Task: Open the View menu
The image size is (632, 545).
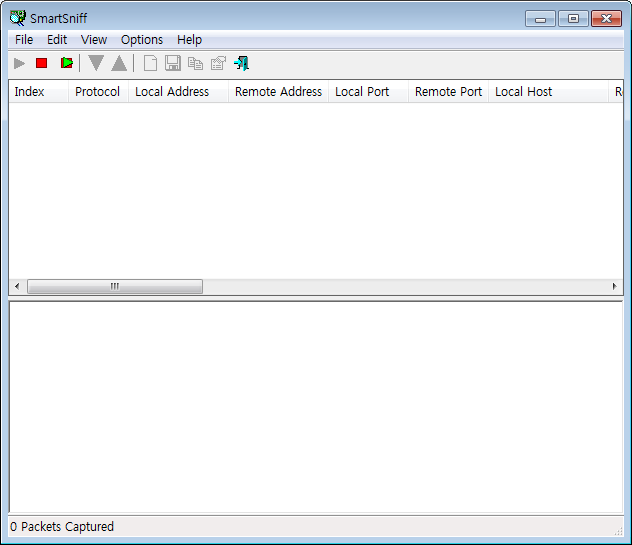Action: click(x=94, y=40)
